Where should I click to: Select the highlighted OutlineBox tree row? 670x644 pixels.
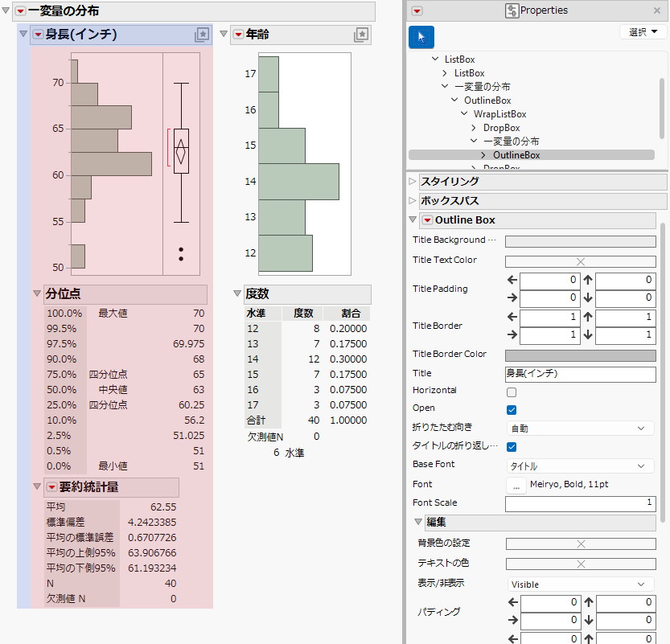(x=532, y=155)
